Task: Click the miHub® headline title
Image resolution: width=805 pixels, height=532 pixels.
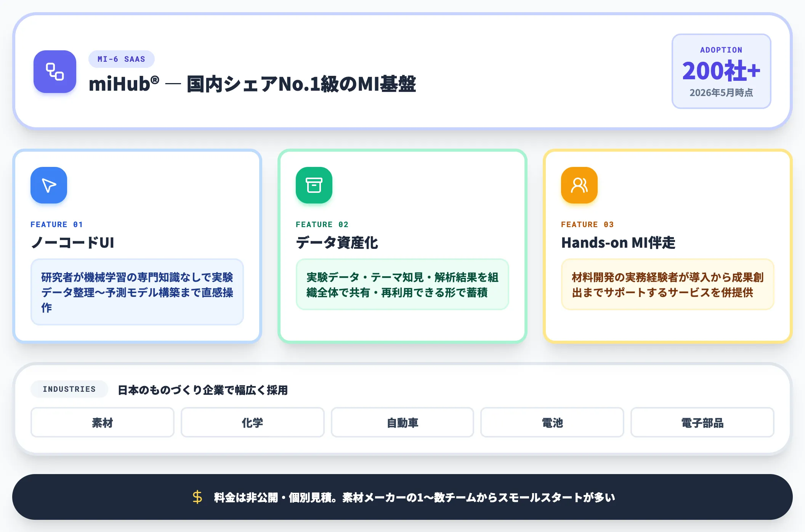Action: (x=252, y=84)
